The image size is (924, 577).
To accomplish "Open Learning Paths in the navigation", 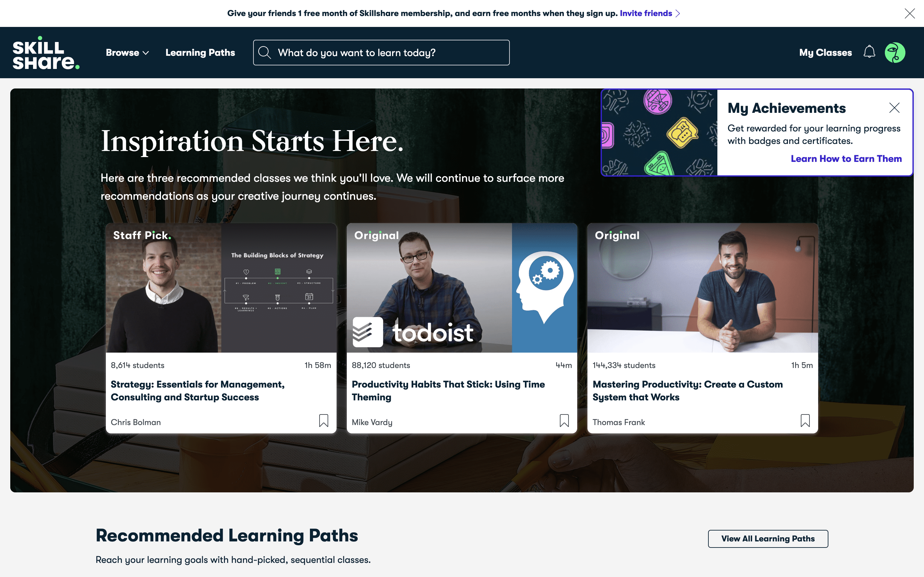I will tap(200, 53).
